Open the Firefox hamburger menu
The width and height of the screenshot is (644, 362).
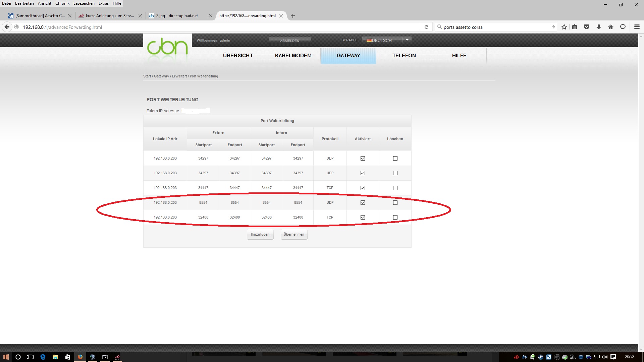coord(637,27)
